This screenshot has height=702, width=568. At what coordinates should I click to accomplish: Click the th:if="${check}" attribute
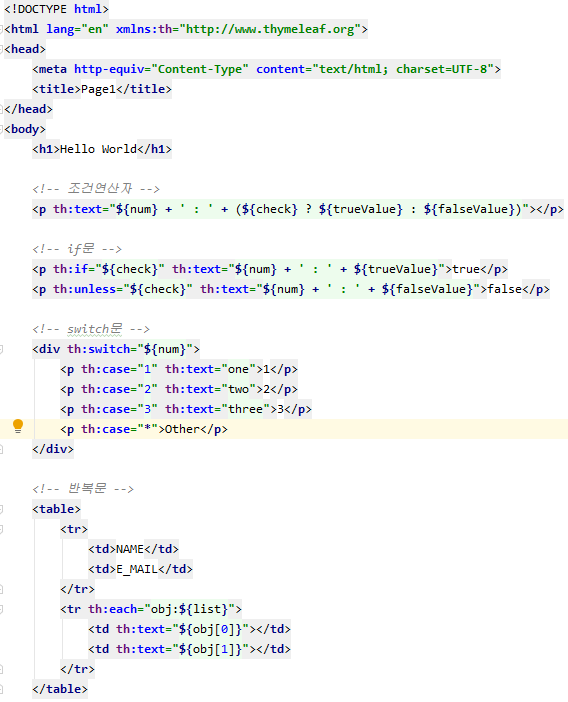point(109,269)
